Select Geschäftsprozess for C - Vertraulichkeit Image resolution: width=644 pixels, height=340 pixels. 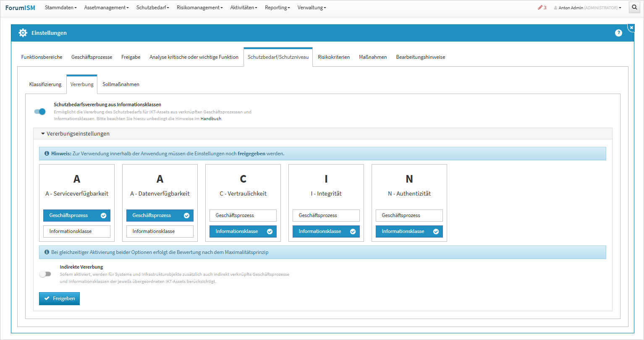point(243,216)
